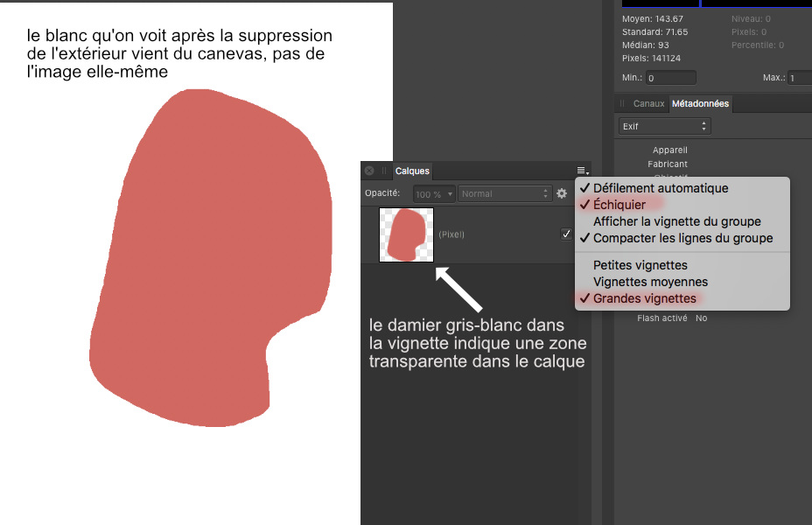Open the Calques panel options menu icon

point(583,171)
